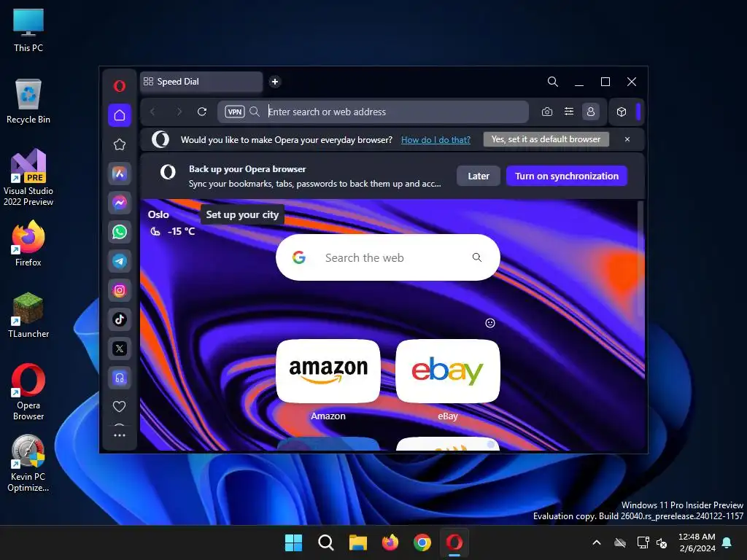This screenshot has height=560, width=747.
Task: Go to Speed Dial home in sidebar
Action: [120, 115]
